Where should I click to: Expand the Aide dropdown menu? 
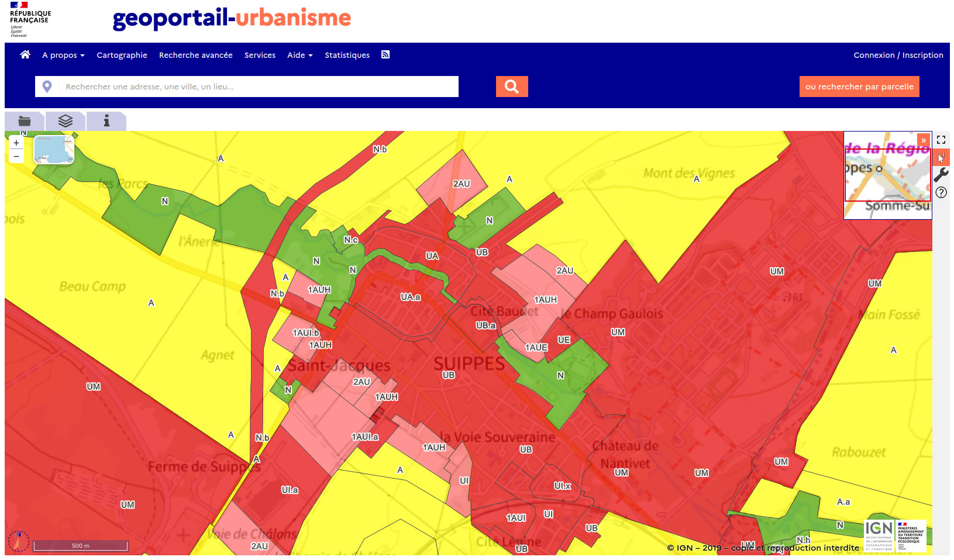(x=299, y=55)
